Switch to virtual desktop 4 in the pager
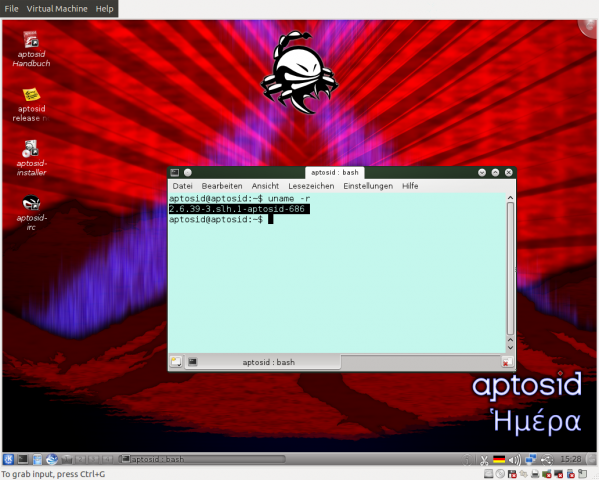The image size is (599, 480). (x=108, y=459)
